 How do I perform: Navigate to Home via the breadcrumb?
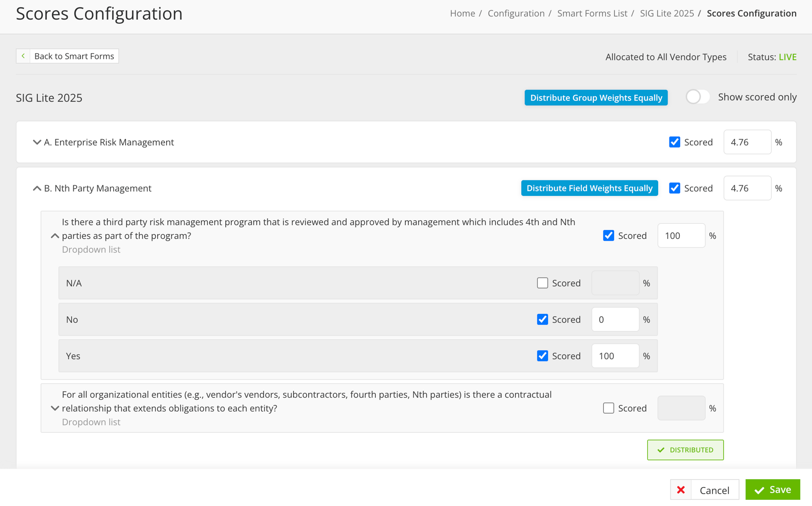(462, 13)
